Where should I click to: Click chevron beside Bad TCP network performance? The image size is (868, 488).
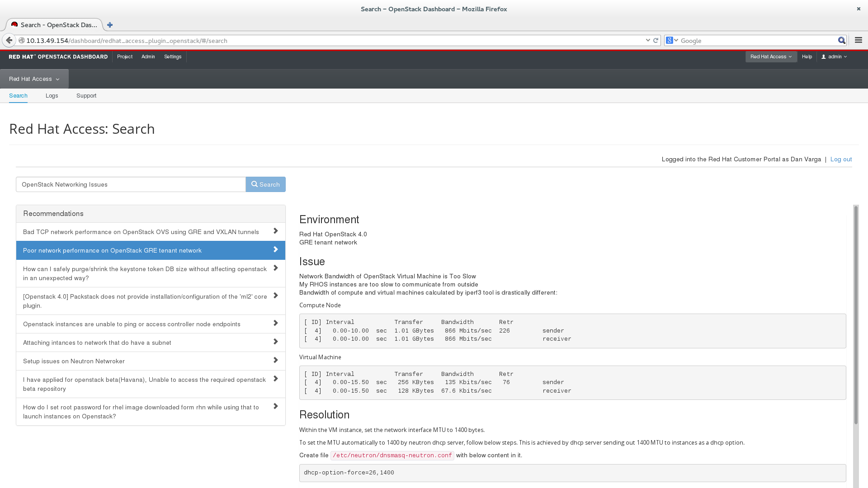pos(275,231)
